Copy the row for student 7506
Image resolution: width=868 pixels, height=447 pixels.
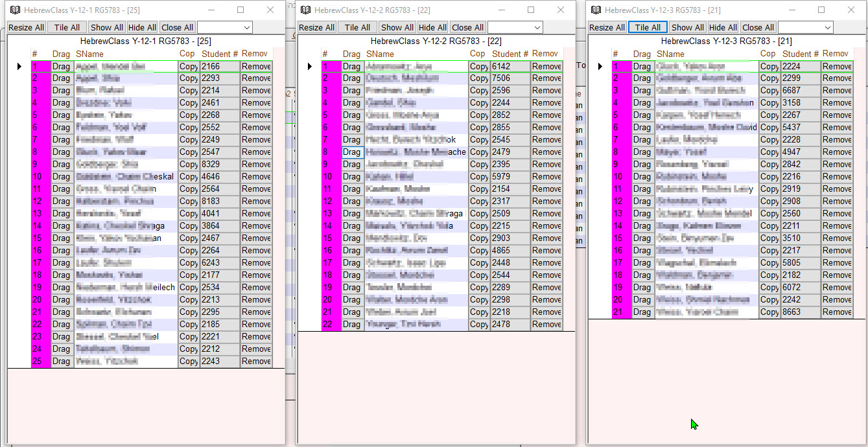click(479, 78)
